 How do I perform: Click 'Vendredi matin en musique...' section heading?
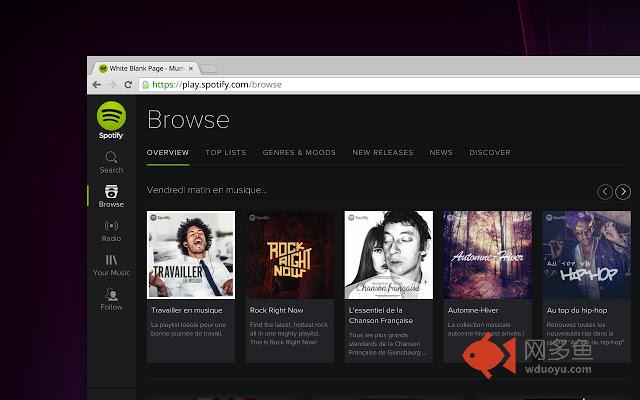pos(207,190)
